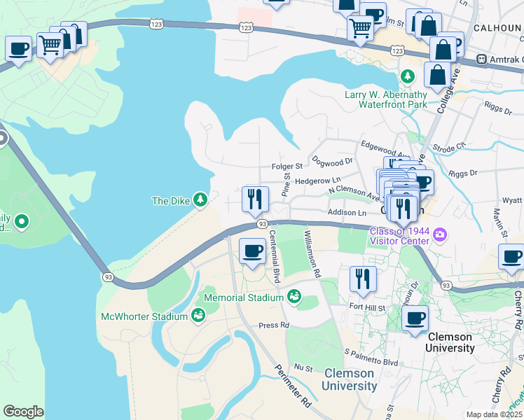Click the restaurant marker next to Pine St
524x420 pixels.
pyautogui.click(x=255, y=202)
